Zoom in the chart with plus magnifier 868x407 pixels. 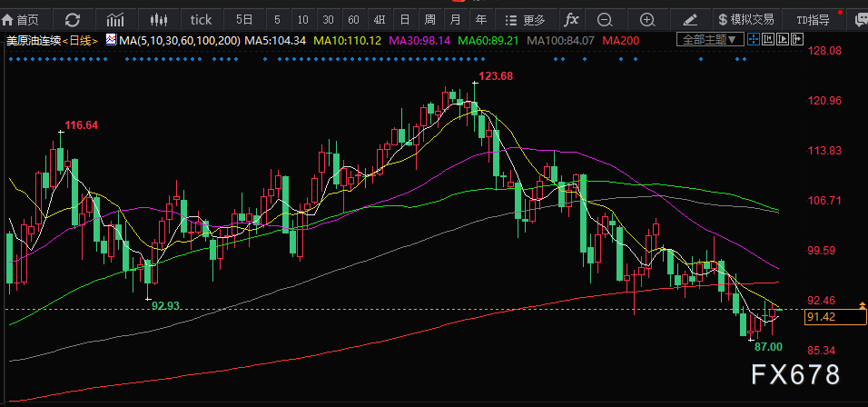(x=647, y=20)
